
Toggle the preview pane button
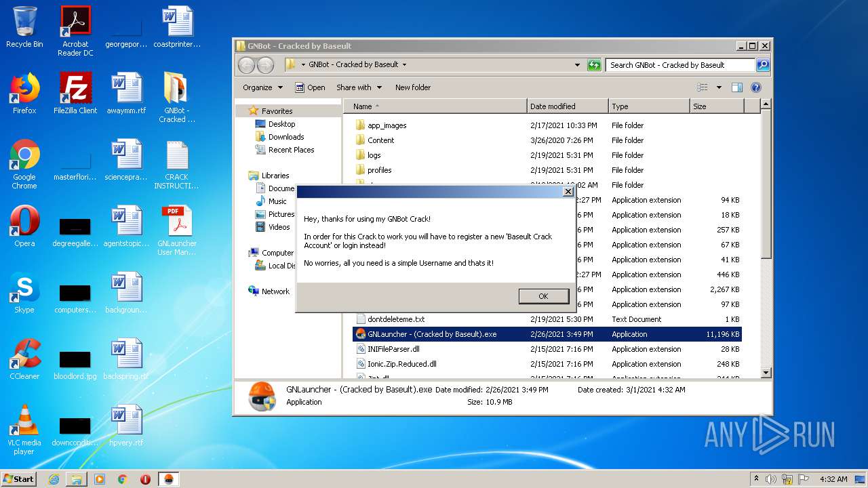point(737,87)
